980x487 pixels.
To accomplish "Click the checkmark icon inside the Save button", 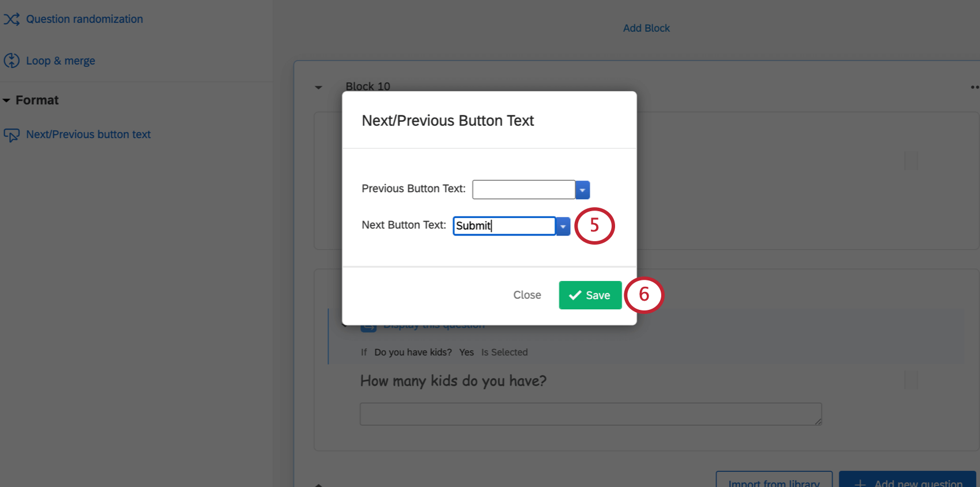I will click(575, 295).
